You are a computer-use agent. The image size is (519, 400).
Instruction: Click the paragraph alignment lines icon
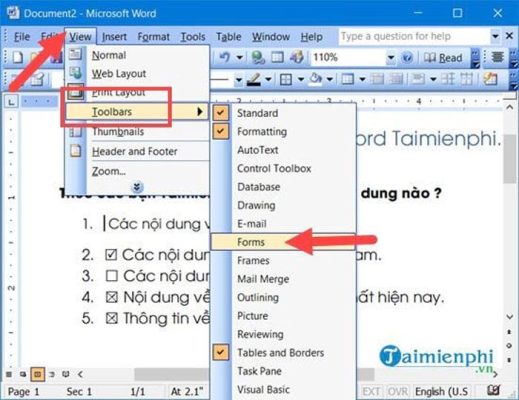pyautogui.click(x=497, y=57)
